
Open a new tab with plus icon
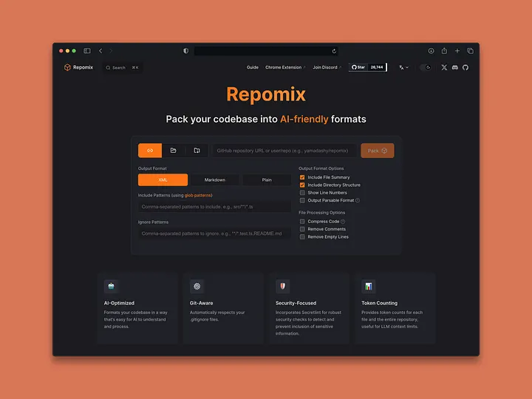tap(457, 51)
